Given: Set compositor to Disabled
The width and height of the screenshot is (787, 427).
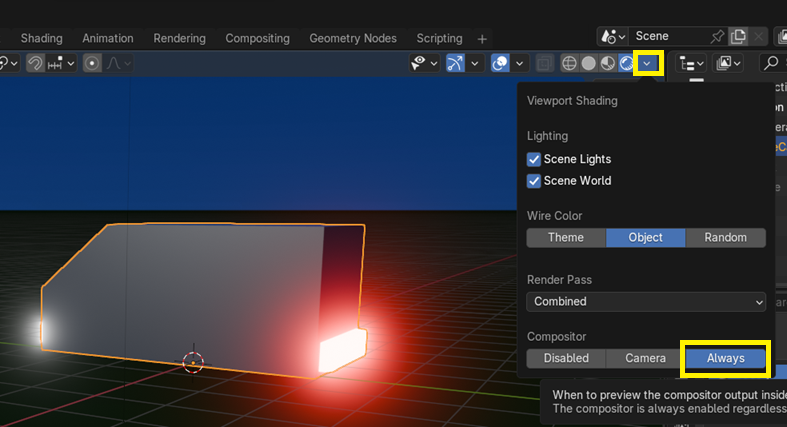Looking at the screenshot, I should click(566, 358).
